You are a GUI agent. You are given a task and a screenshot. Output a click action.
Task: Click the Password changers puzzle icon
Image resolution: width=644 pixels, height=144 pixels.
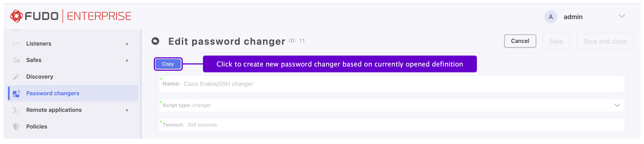(x=16, y=93)
